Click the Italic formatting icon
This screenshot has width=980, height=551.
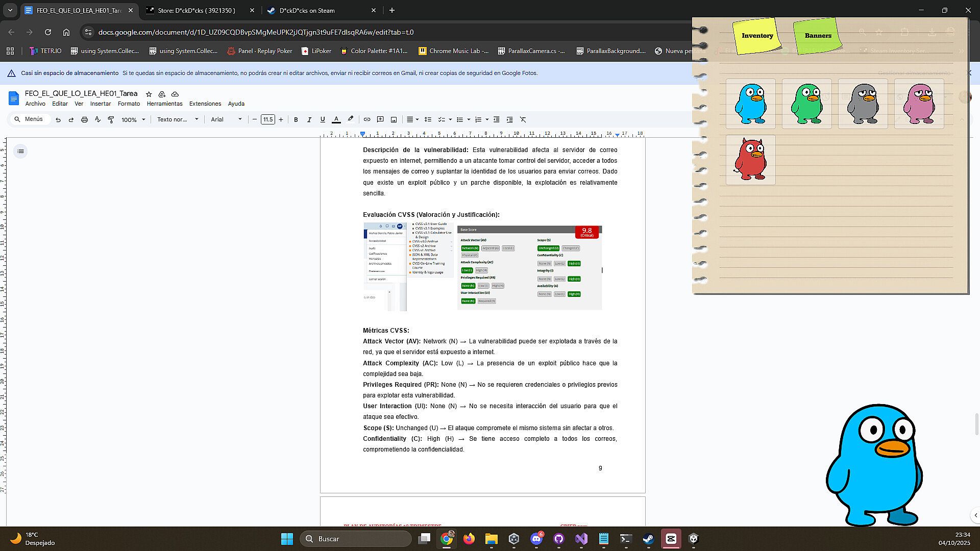click(309, 119)
